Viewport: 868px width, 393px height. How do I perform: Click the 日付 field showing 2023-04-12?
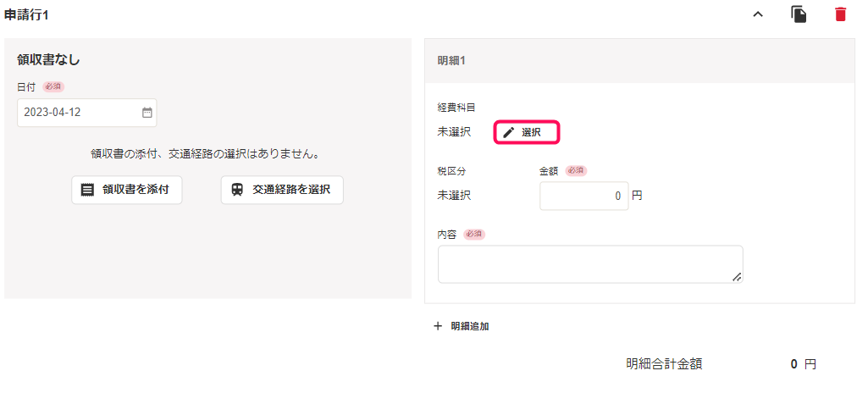point(87,113)
